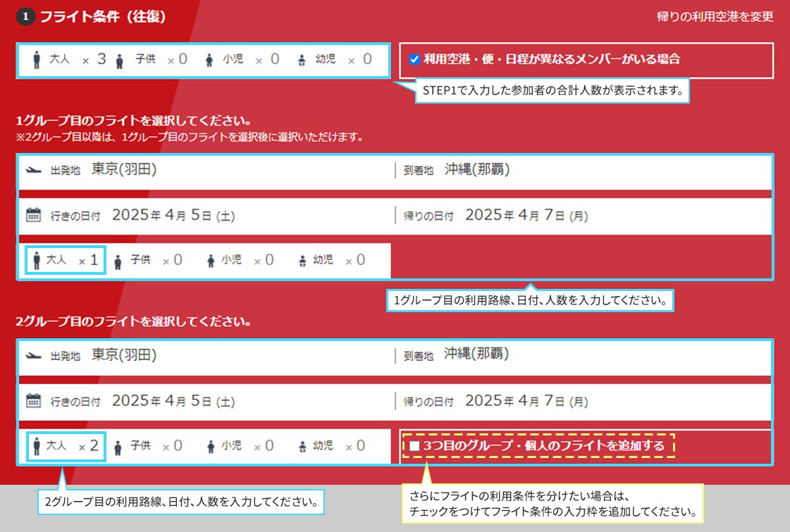
Task: Click the airplane icon in group 1 departure field
Action: click(33, 171)
